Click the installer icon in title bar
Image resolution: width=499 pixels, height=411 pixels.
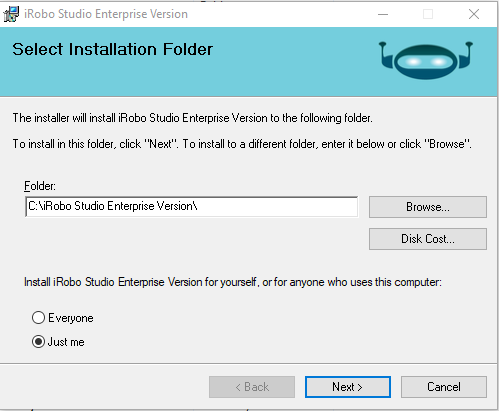click(11, 14)
